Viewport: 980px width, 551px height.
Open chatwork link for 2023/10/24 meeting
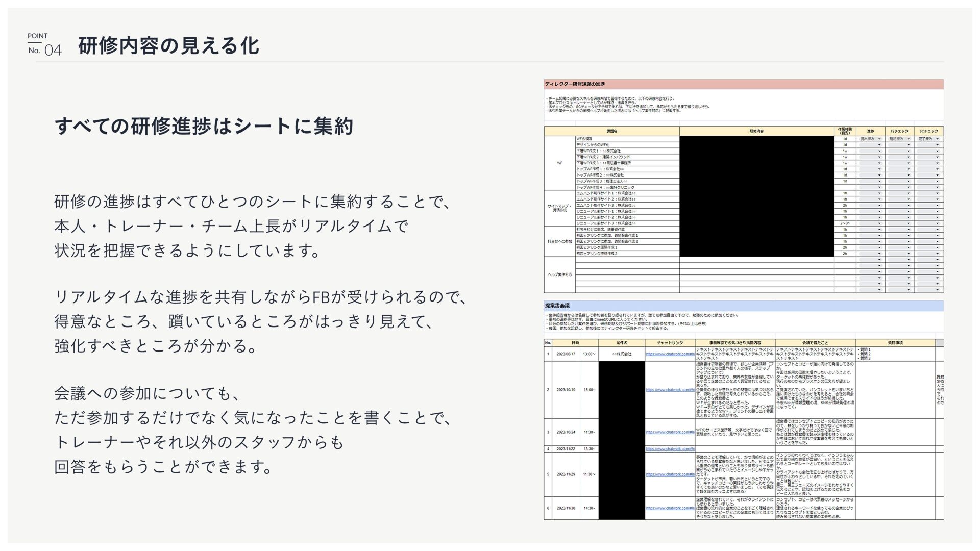coord(670,432)
